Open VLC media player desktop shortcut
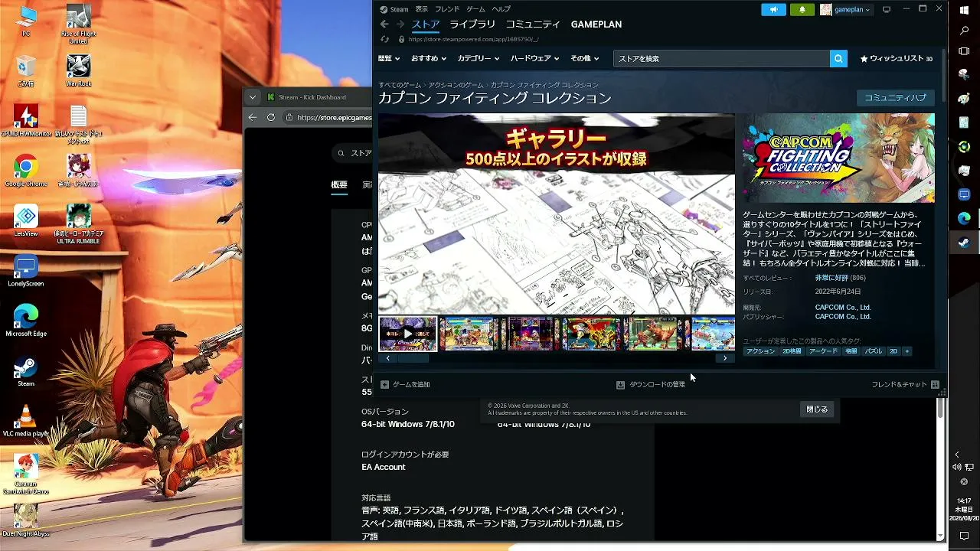980x551 pixels. point(26,420)
